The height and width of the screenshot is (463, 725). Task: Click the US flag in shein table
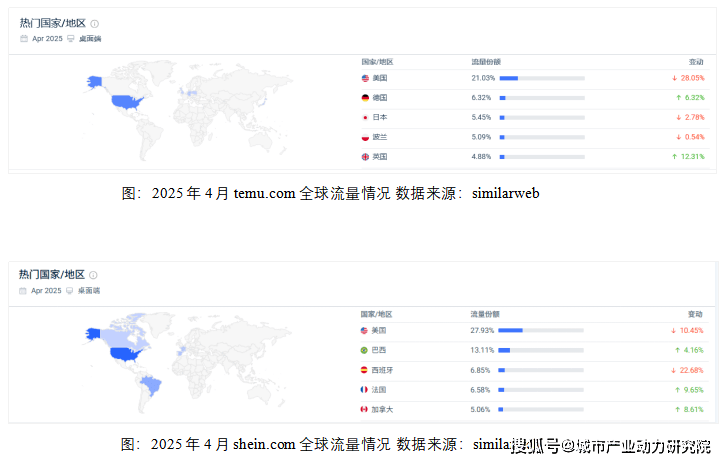[364, 330]
